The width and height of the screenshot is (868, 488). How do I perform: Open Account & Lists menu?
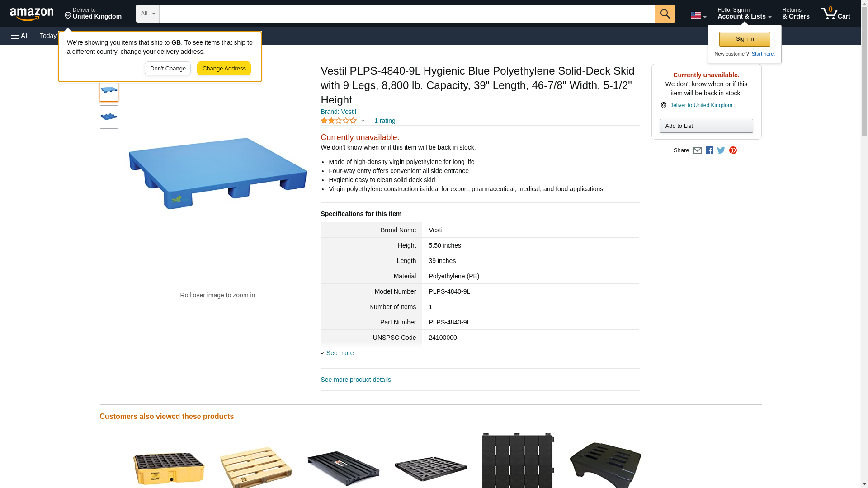click(744, 13)
